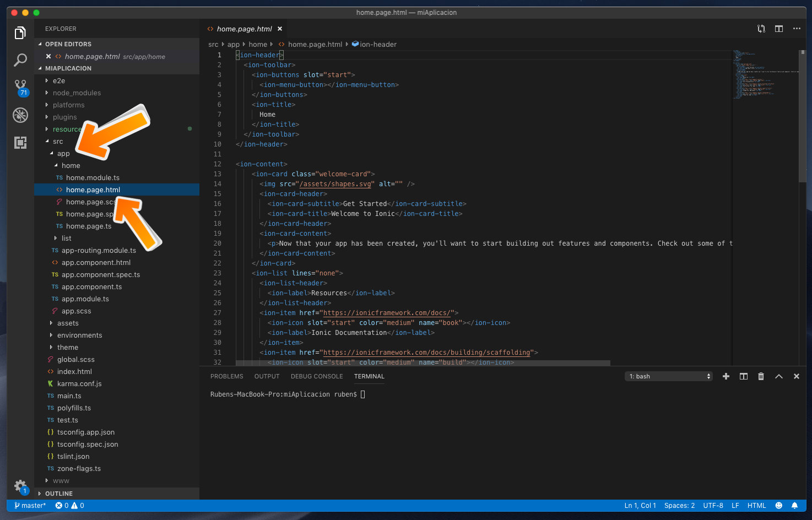Kill the bash terminal with the trash icon
Screen dimensions: 812x520
pyautogui.click(x=761, y=376)
